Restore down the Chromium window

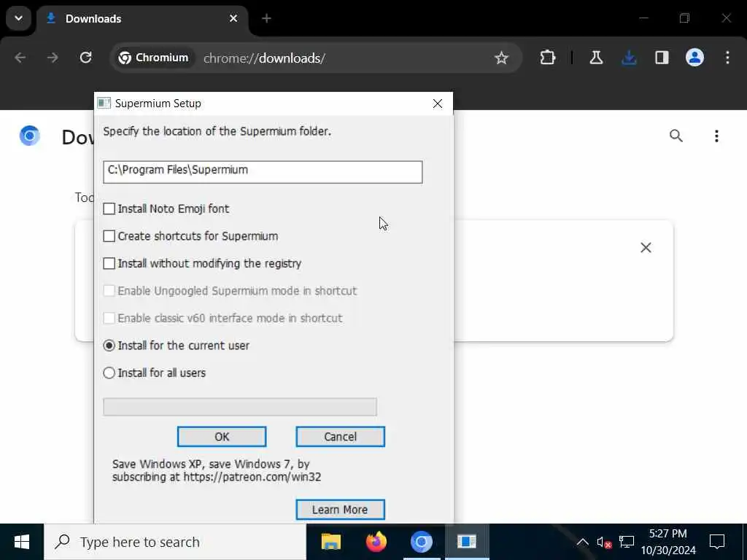684,18
